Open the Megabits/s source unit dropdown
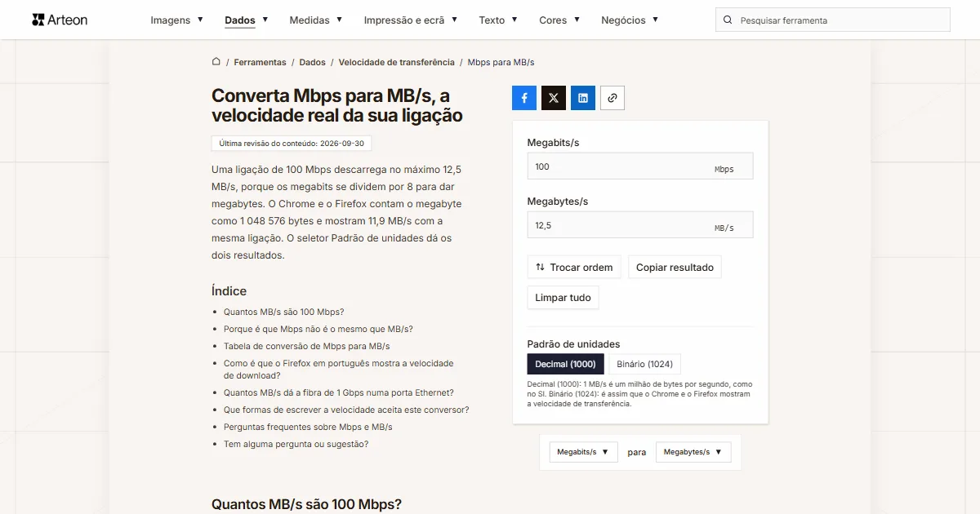This screenshot has height=514, width=980. point(583,452)
